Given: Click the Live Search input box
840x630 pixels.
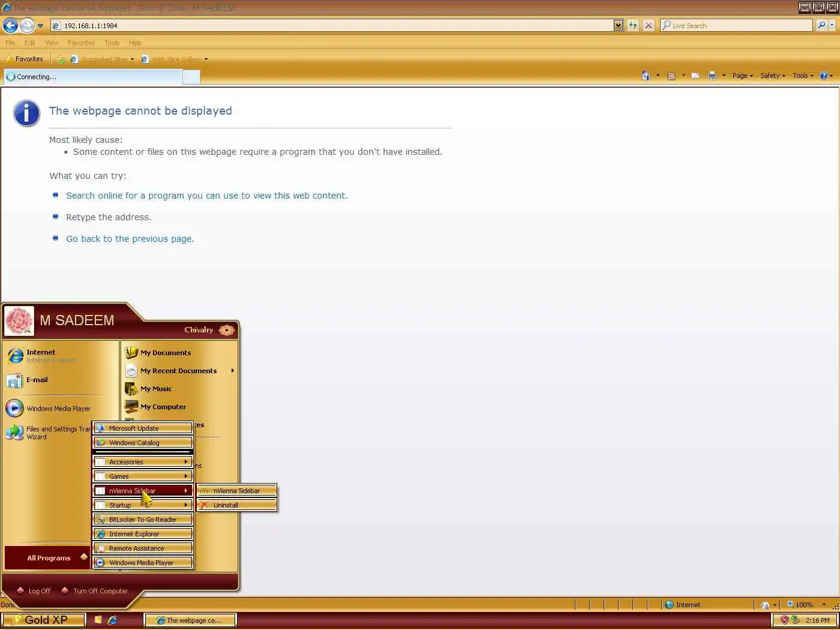Looking at the screenshot, I should click(x=736, y=26).
